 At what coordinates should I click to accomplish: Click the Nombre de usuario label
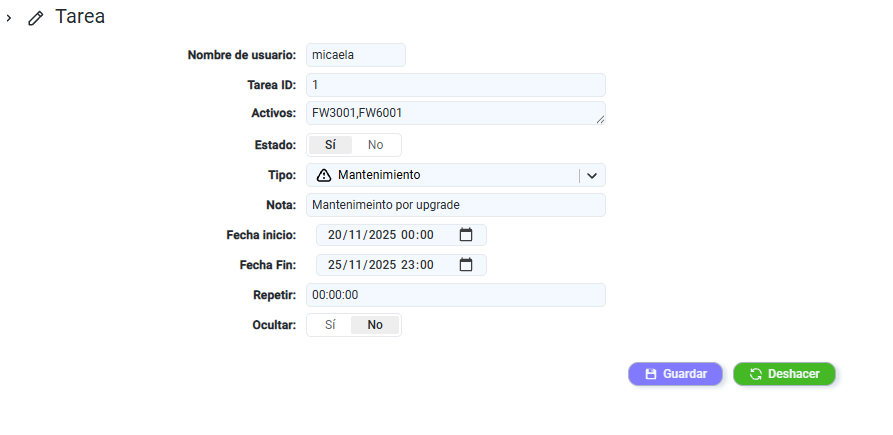point(242,55)
